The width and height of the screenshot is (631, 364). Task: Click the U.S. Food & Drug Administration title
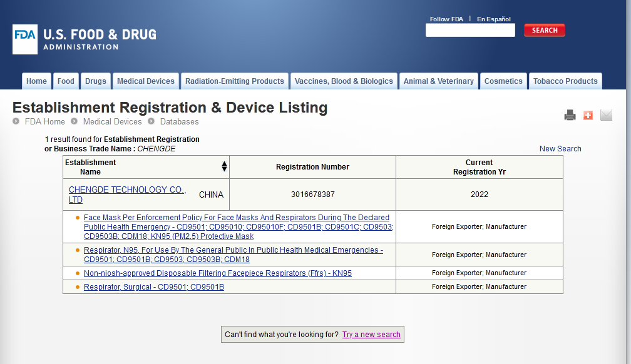coord(100,39)
